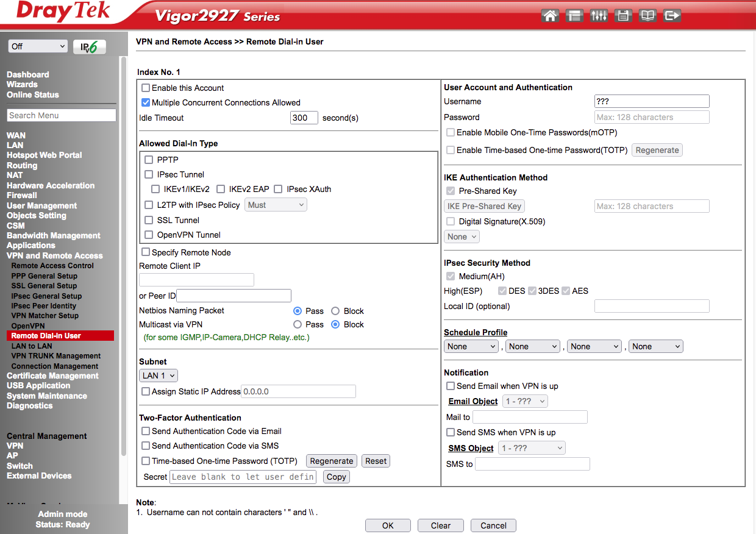Open the online manual book icon
The height and width of the screenshot is (534, 756).
coord(647,15)
